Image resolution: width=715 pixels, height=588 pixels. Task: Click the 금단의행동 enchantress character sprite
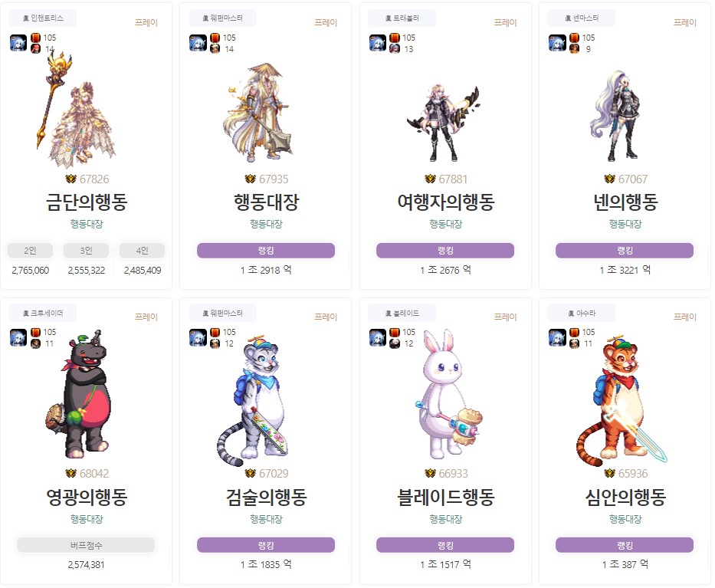click(77, 110)
